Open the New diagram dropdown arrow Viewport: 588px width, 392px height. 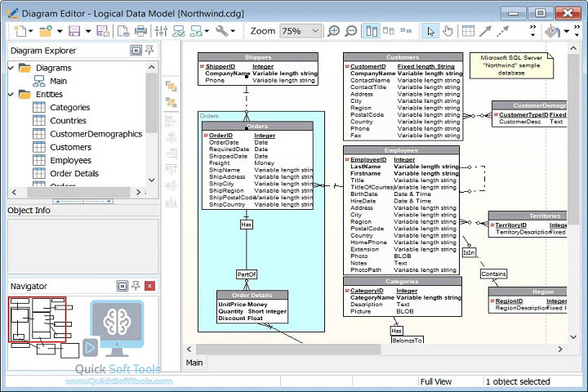pyautogui.click(x=31, y=31)
